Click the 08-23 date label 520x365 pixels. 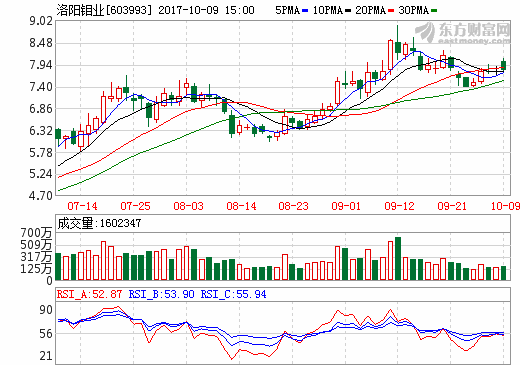(x=294, y=206)
